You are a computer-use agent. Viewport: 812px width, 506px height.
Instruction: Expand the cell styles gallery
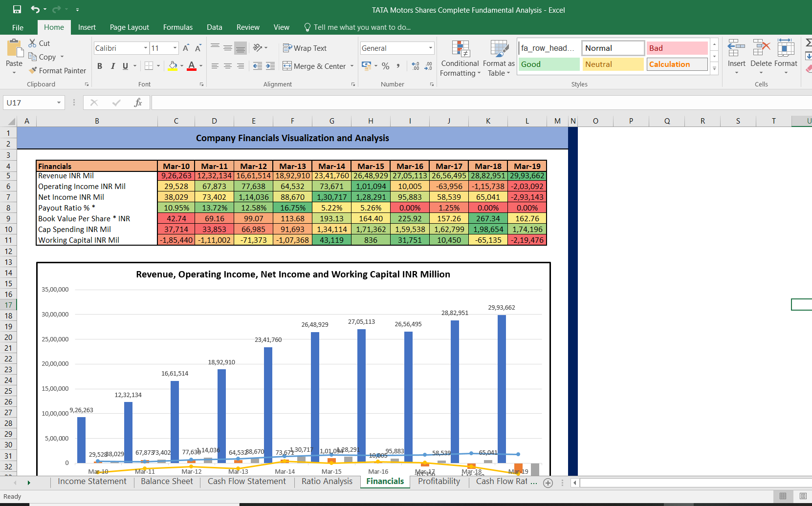[714, 69]
